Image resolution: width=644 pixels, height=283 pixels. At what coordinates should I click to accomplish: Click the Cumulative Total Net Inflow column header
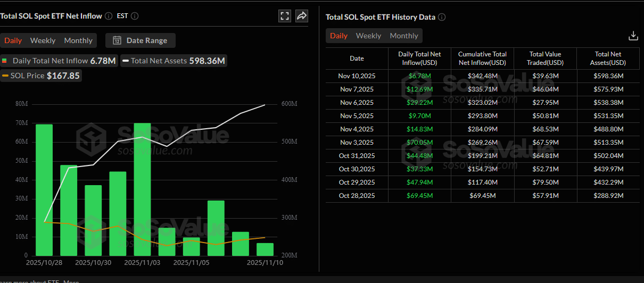click(482, 58)
